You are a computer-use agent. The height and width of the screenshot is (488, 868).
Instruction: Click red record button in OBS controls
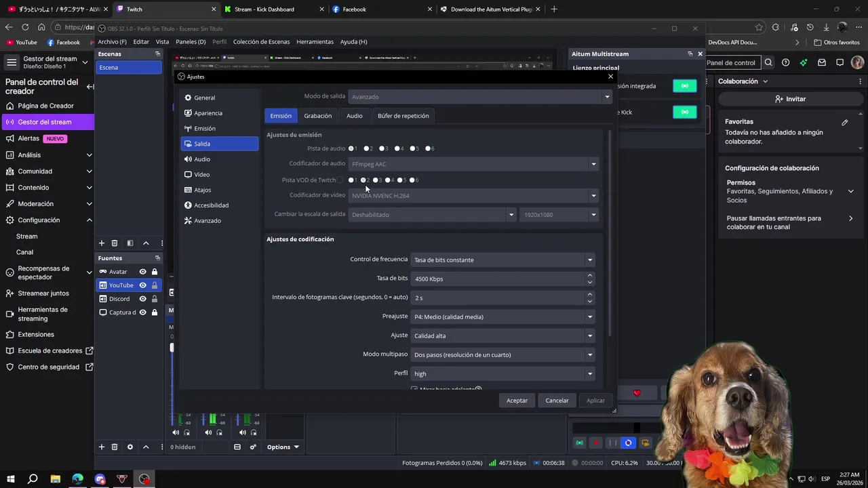click(x=596, y=443)
